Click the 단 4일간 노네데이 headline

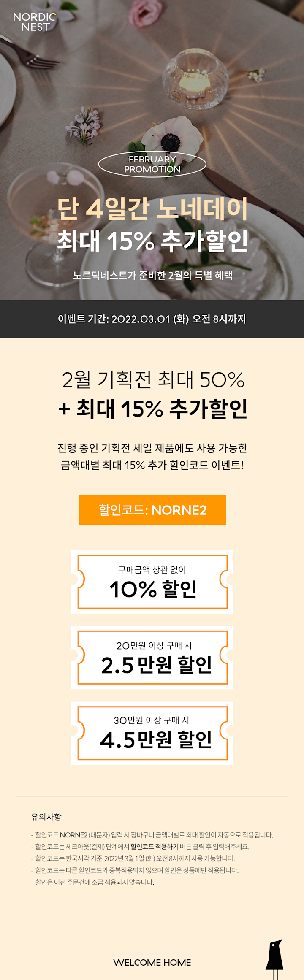[152, 208]
